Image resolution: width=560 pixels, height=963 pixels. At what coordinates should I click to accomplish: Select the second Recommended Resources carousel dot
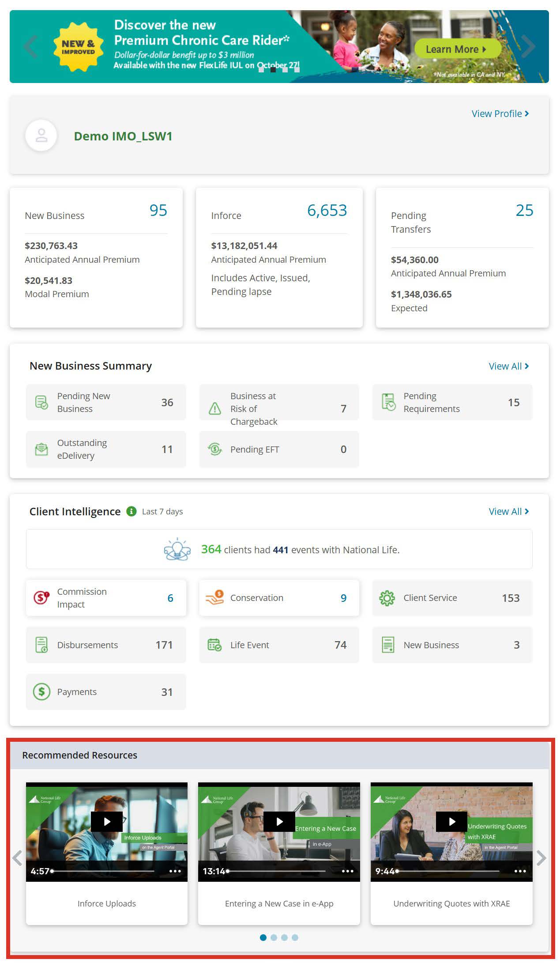[x=274, y=937]
